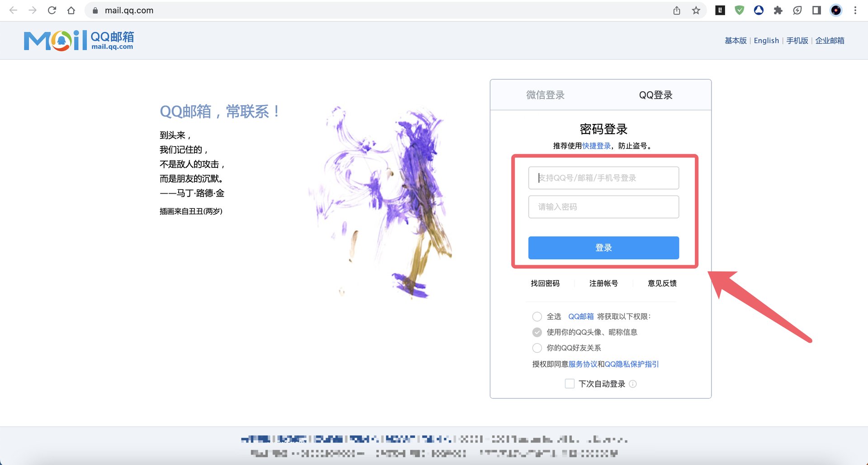Open 注册帐号 to register account
Screen dimensions: 868x465
603,283
